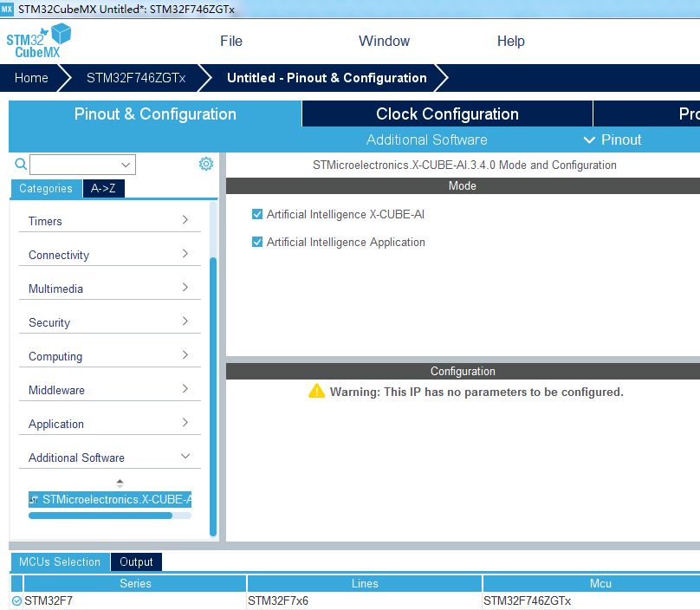The height and width of the screenshot is (610, 700).
Task: Click the STM32CubeMX logo
Action: [x=38, y=41]
